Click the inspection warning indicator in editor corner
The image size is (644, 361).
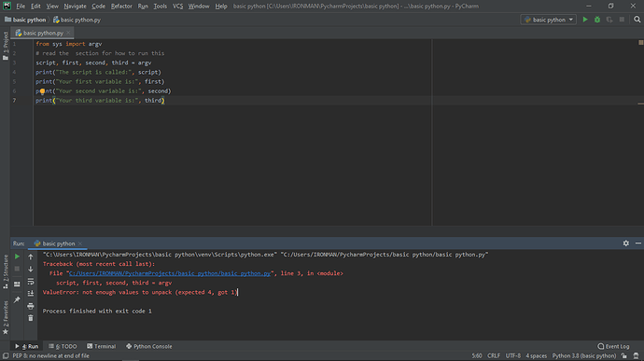(x=640, y=43)
